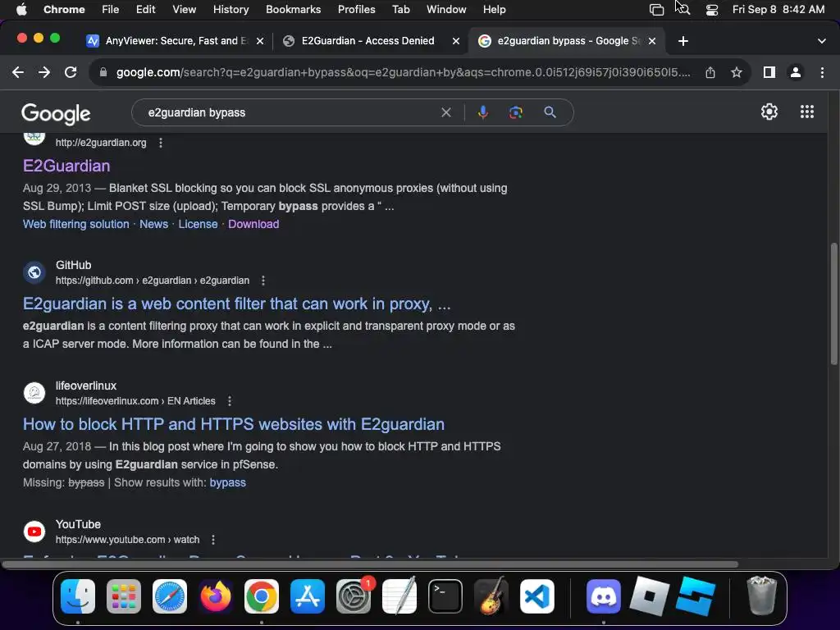The height and width of the screenshot is (630, 840).
Task: Open the Google apps grid
Action: [807, 112]
